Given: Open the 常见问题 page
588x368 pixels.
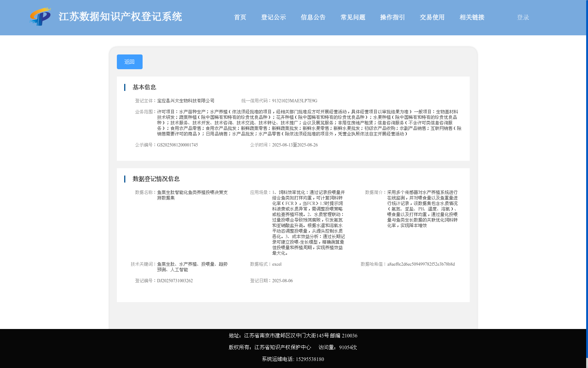Looking at the screenshot, I should coord(353,17).
